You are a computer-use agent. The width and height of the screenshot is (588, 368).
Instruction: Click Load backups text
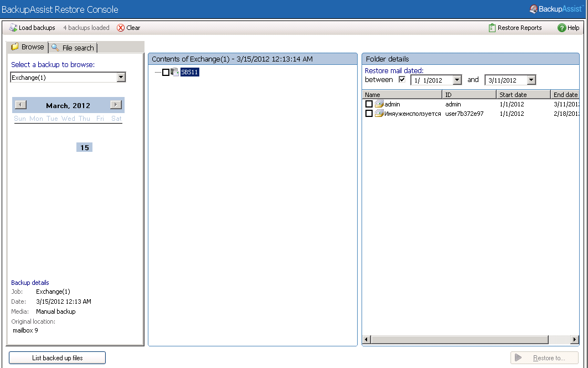[37, 28]
